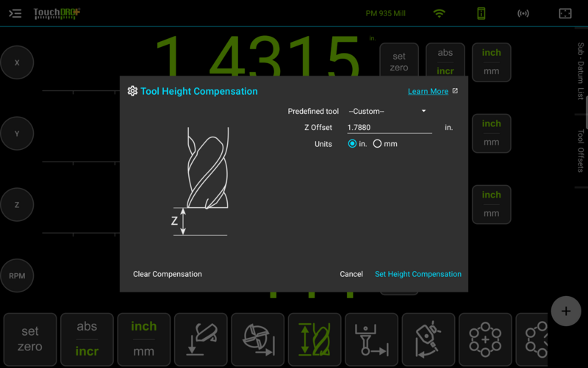Open the tilted probe tool icon
This screenshot has height=368, width=588.
tap(429, 339)
